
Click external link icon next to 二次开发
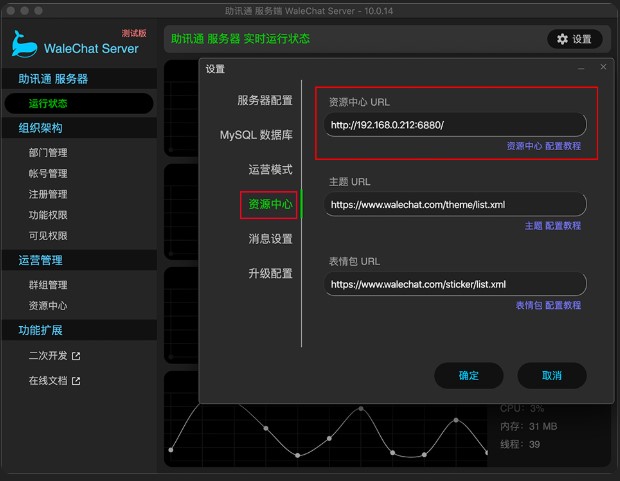[76, 356]
